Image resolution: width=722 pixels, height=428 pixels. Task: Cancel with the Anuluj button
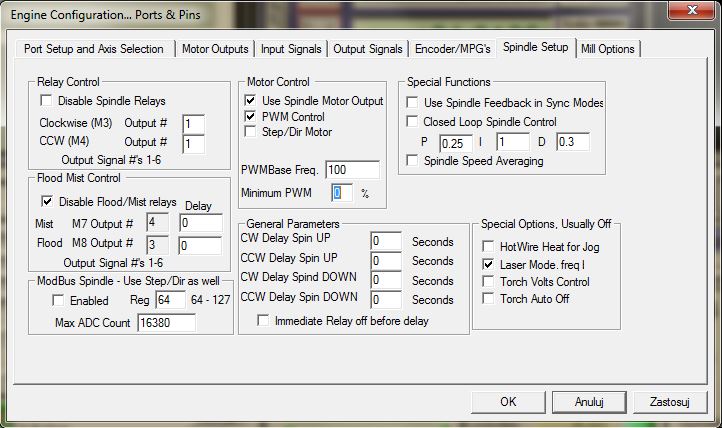point(589,402)
